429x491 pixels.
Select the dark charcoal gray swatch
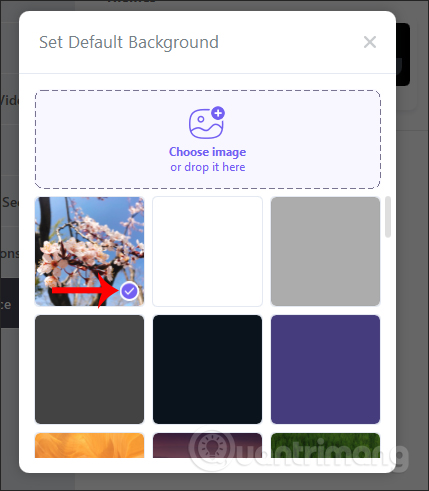89,369
